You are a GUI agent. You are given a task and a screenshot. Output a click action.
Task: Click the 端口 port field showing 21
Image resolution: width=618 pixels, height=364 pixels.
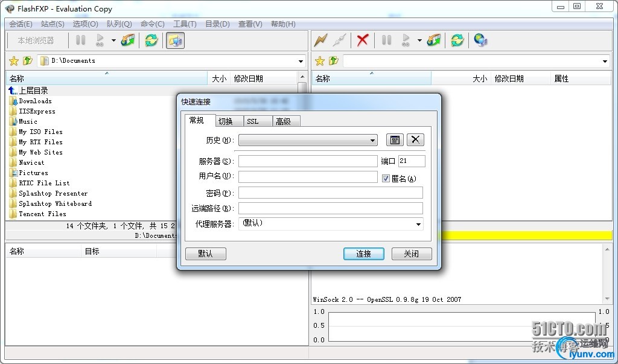412,161
